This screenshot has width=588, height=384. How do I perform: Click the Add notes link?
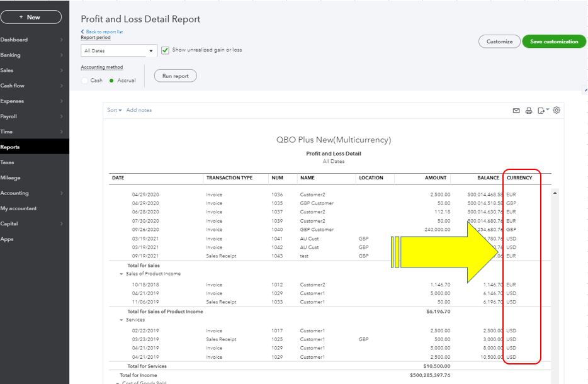tap(139, 110)
